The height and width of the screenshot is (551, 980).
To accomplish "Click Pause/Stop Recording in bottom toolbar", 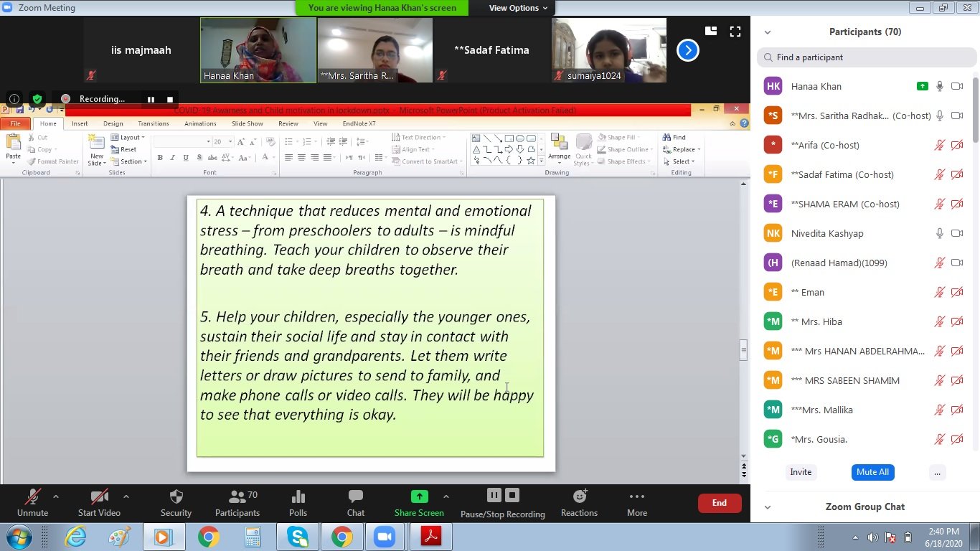I will [502, 503].
